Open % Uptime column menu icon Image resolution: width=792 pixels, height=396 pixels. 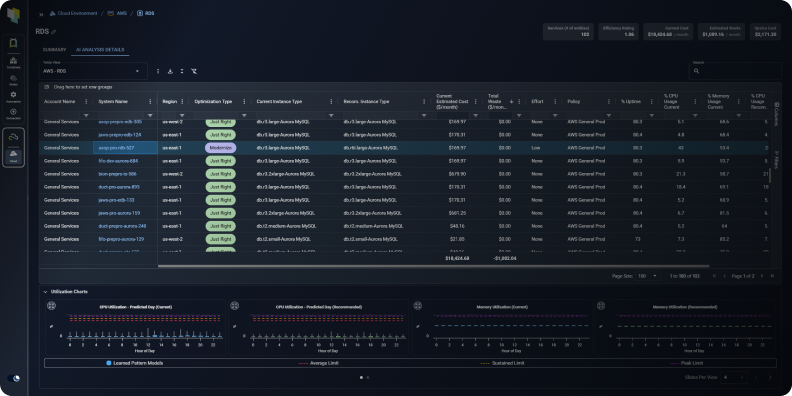pos(652,102)
